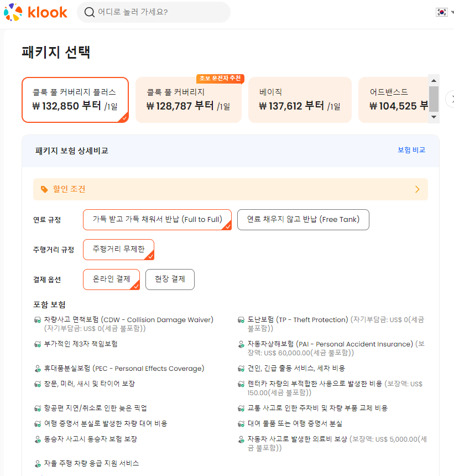Expand the 할인 조건 section
This screenshot has width=454, height=476.
coord(418,189)
